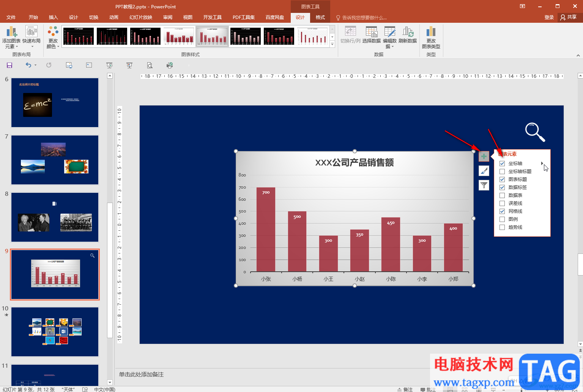583x392 pixels.
Task: Switch to the 幻灯片放映 (Slide Show) tab
Action: [x=141, y=17]
